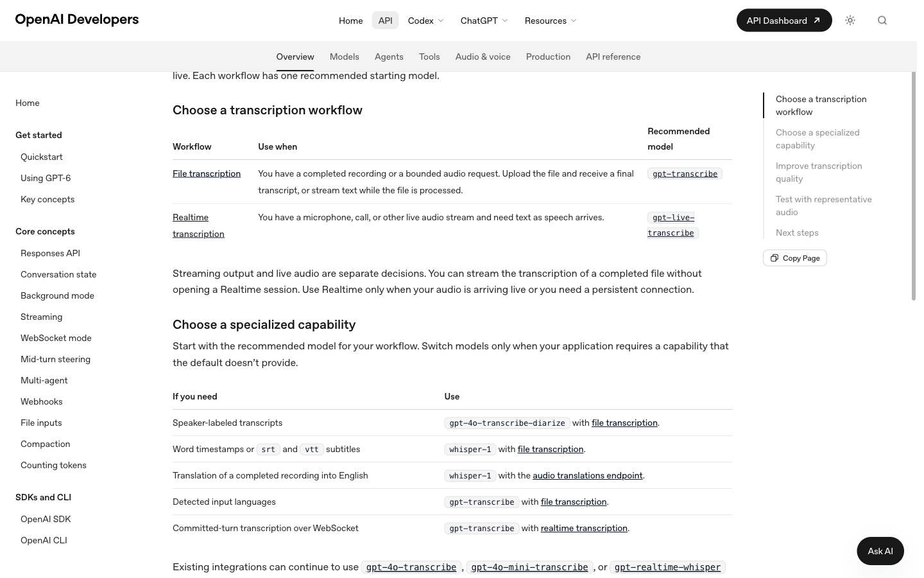Open the gpt-transcribe recommended model link
This screenshot has width=924, height=578.
[x=685, y=173]
